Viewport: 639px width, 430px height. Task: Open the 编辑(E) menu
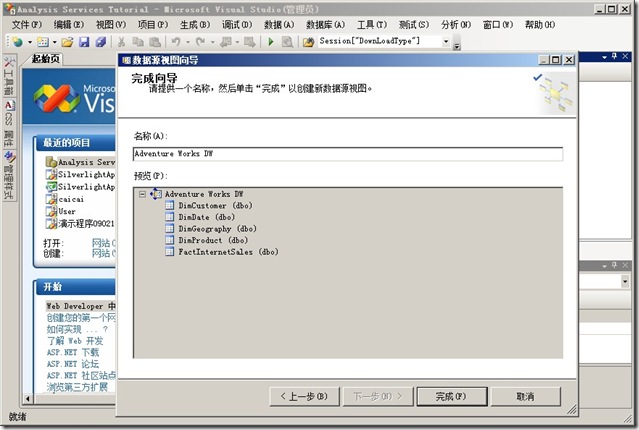(69, 25)
